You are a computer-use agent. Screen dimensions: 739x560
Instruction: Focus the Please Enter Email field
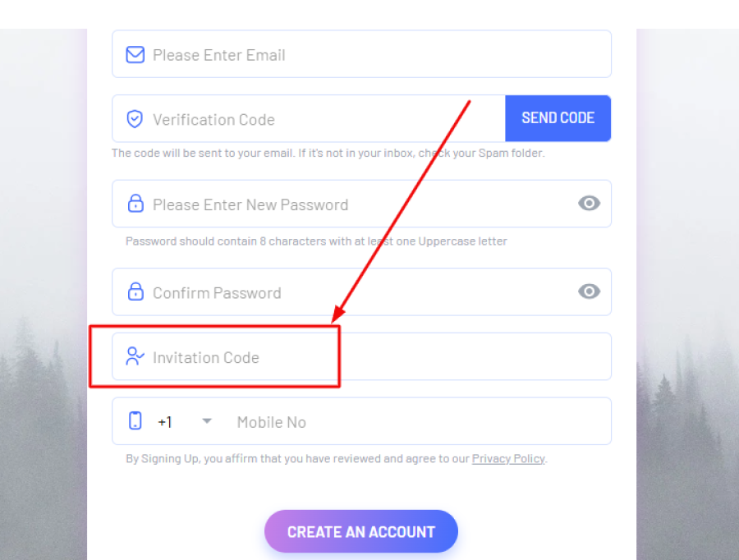[x=369, y=55]
